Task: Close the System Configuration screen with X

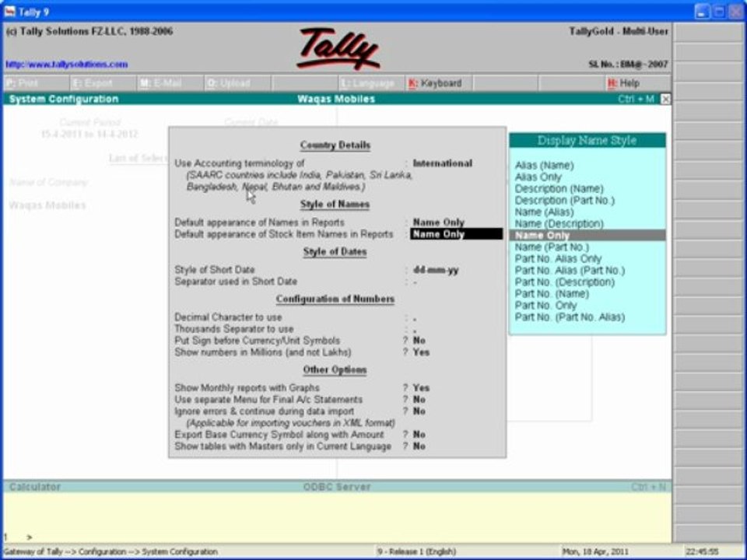Action: (665, 99)
